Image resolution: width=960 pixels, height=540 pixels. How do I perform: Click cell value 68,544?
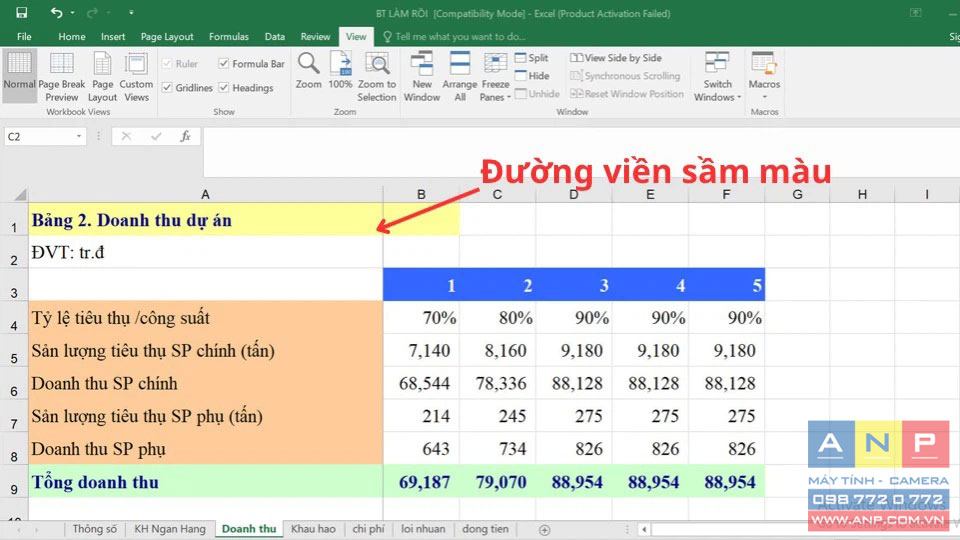pos(421,383)
